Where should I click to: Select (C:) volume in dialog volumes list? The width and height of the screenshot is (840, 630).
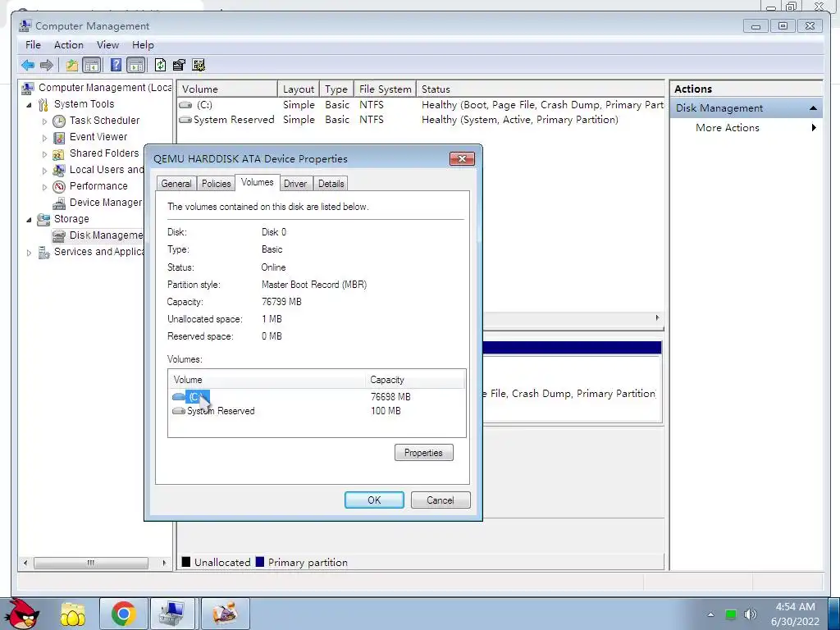click(x=190, y=397)
